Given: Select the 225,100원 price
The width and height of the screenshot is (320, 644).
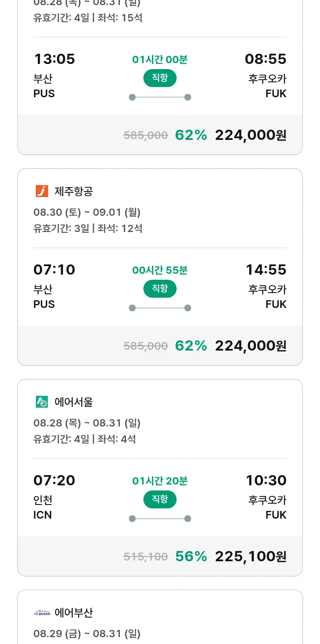Looking at the screenshot, I should tap(250, 557).
